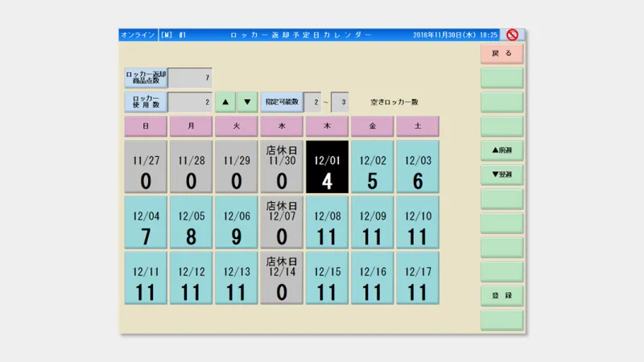Select the 12/02 calendar cell

click(x=372, y=167)
